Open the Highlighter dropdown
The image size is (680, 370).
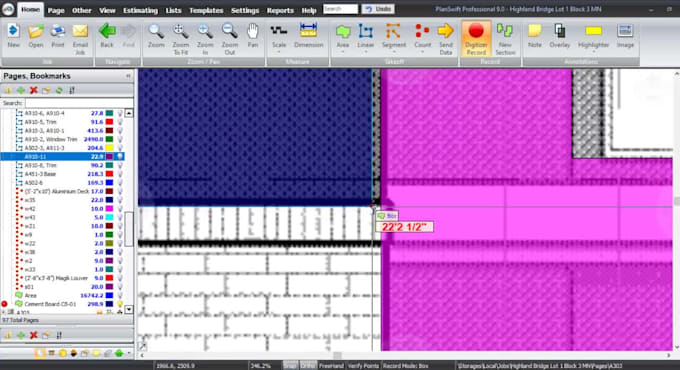click(593, 52)
